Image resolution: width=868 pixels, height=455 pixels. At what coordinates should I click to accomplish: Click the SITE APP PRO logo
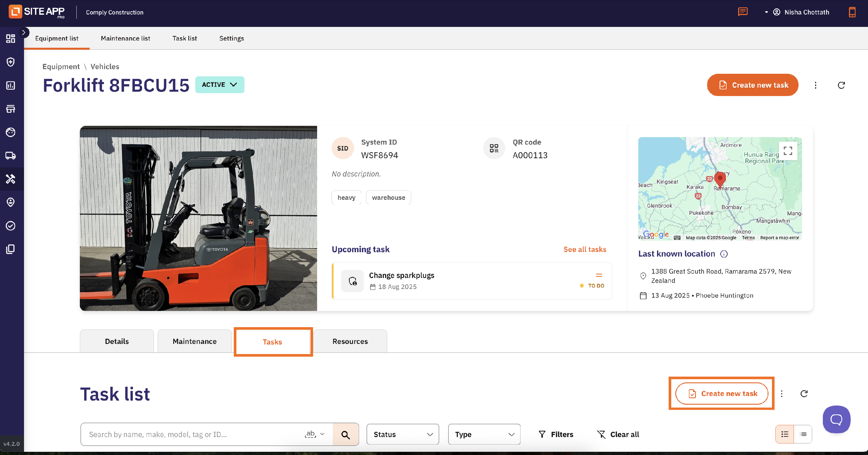[37, 12]
